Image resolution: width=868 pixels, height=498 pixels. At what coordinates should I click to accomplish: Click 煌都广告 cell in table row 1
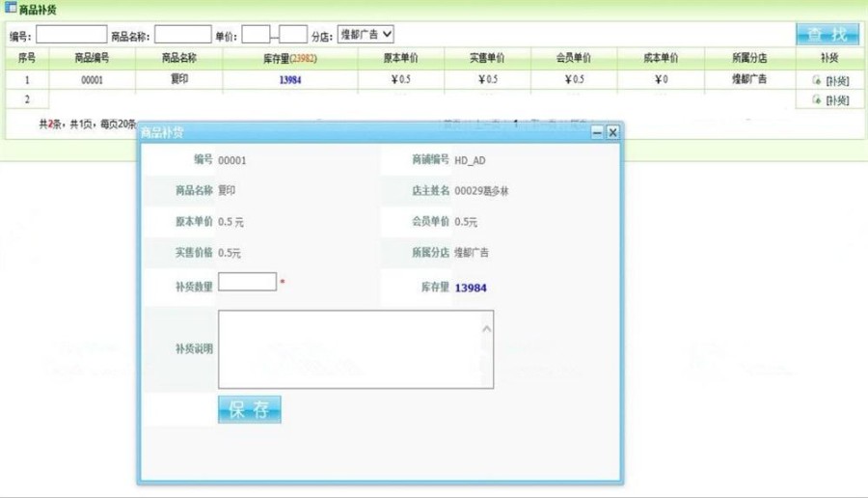(x=749, y=79)
